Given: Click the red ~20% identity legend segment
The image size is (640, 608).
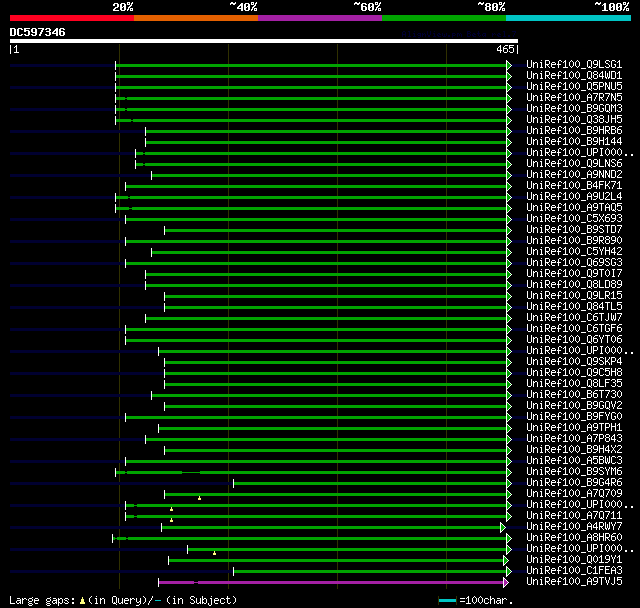Looking at the screenshot, I should pos(72,18).
